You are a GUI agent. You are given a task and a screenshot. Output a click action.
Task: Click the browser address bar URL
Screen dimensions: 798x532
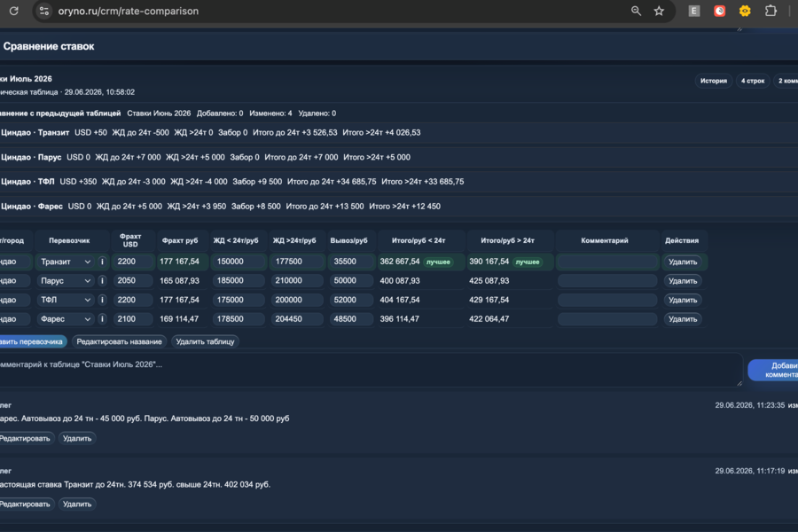click(x=129, y=12)
